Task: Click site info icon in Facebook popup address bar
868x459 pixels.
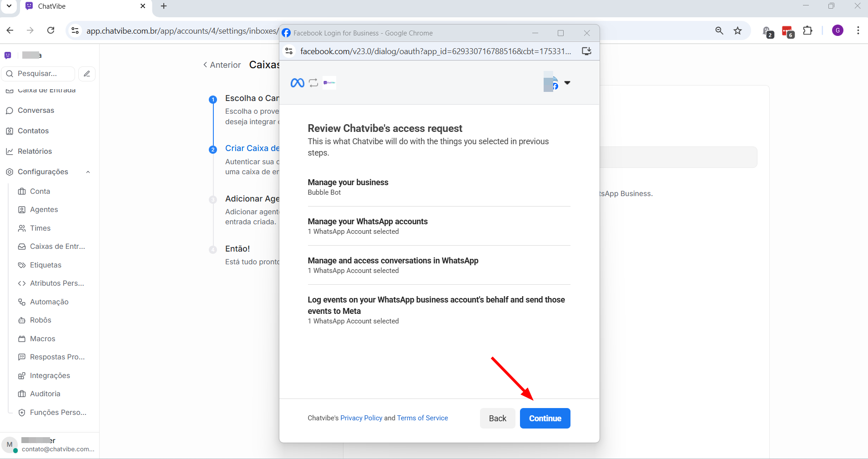Action: tap(289, 51)
